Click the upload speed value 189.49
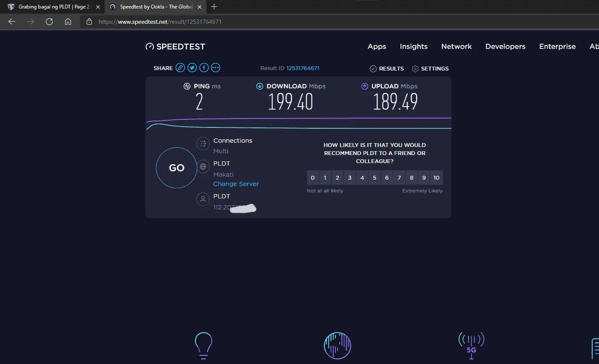 pos(395,102)
